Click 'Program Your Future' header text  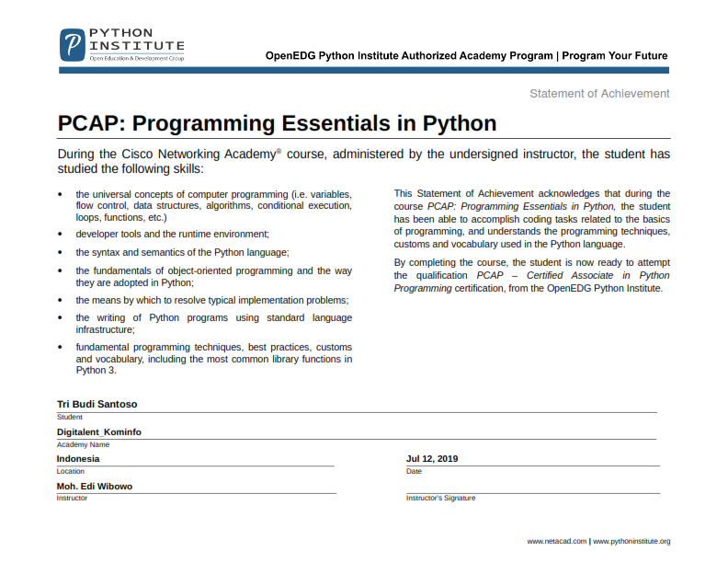coord(615,56)
